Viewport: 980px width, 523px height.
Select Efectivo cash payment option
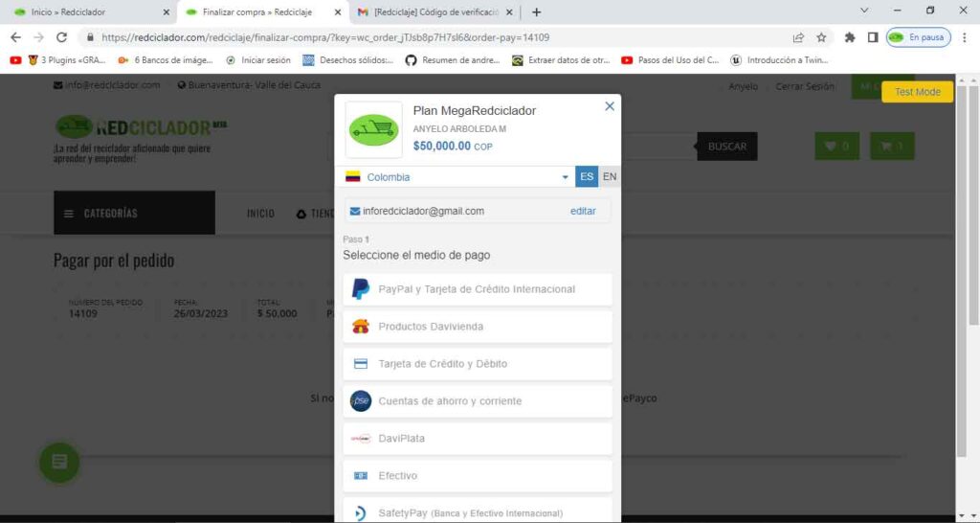click(477, 476)
